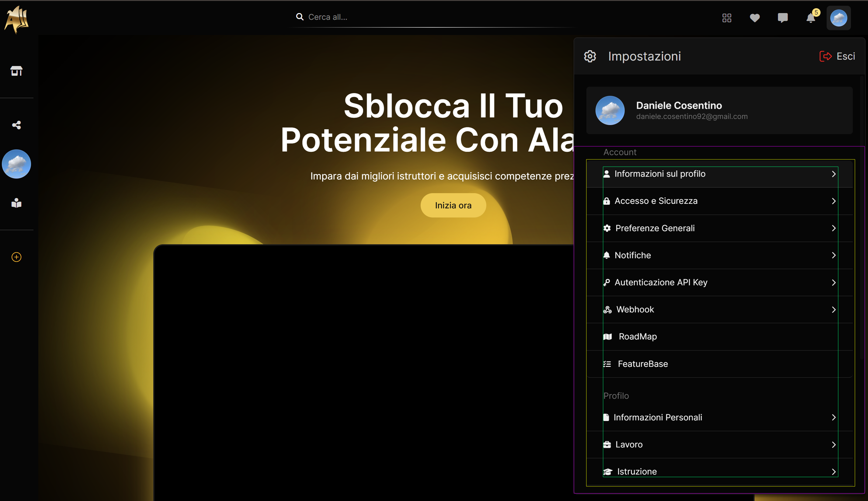Click the key icon beside Autenticazione API Key
The width and height of the screenshot is (868, 501).
coord(606,283)
